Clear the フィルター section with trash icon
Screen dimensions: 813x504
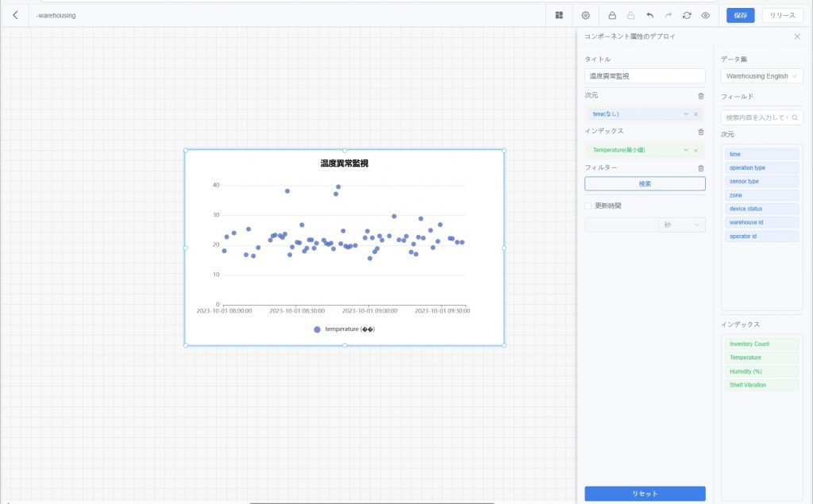[x=700, y=168]
